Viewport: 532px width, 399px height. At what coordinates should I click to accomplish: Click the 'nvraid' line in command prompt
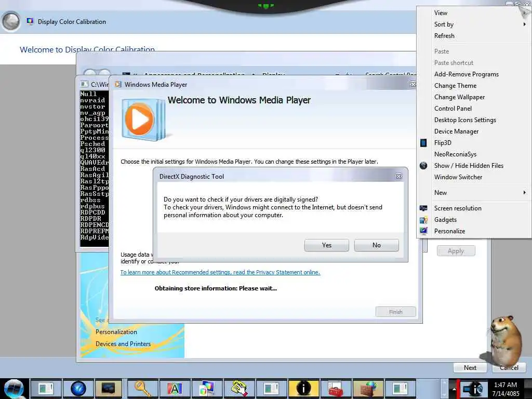(92, 100)
